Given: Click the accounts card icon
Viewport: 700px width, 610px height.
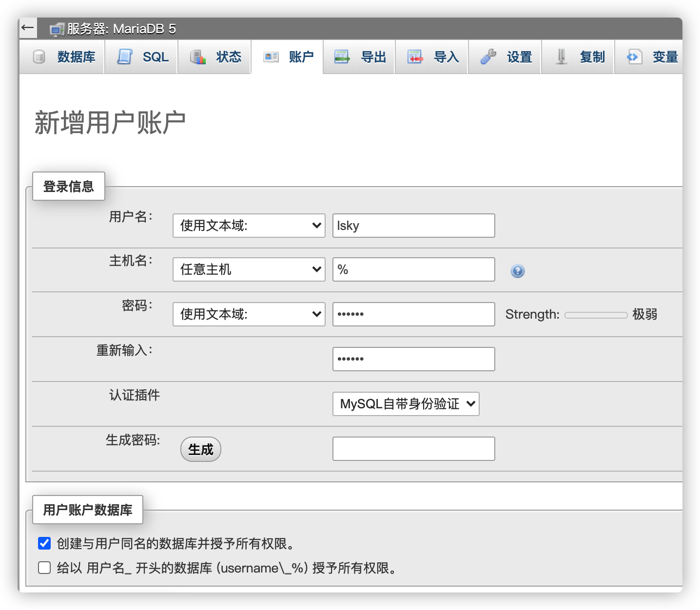Looking at the screenshot, I should tap(271, 57).
